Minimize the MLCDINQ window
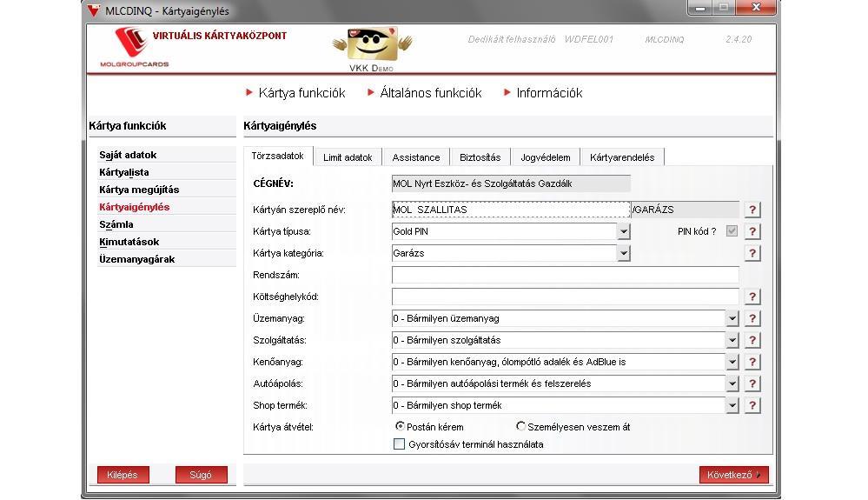Screen dimensions: 868x500 coord(700,7)
